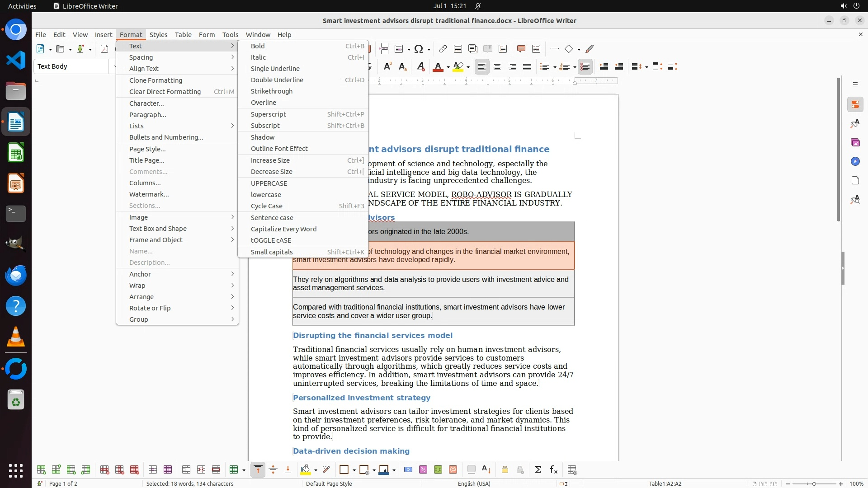Toggle Align Left paragraph button
This screenshot has height=488, width=868.
(x=482, y=67)
